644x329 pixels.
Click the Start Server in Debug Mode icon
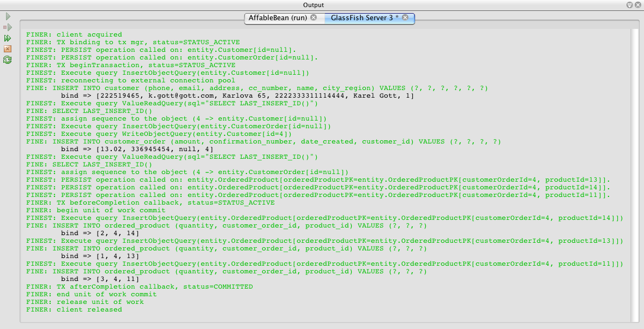click(8, 27)
